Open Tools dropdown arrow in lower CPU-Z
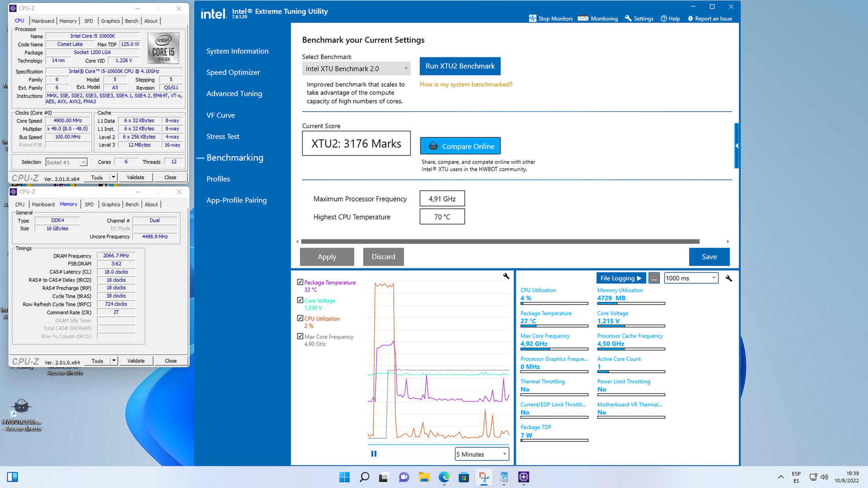Screen dimensions: 868x488 pyautogui.click(x=114, y=361)
